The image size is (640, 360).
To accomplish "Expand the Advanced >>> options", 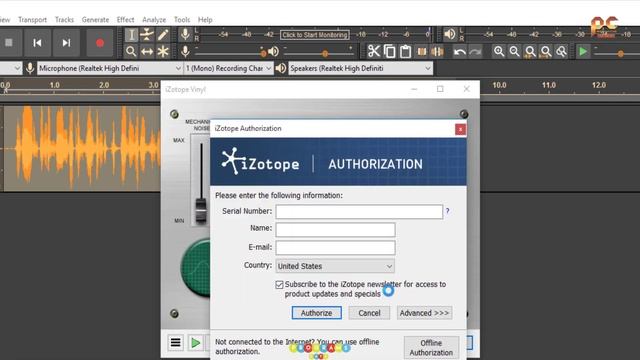I will click(x=424, y=313).
